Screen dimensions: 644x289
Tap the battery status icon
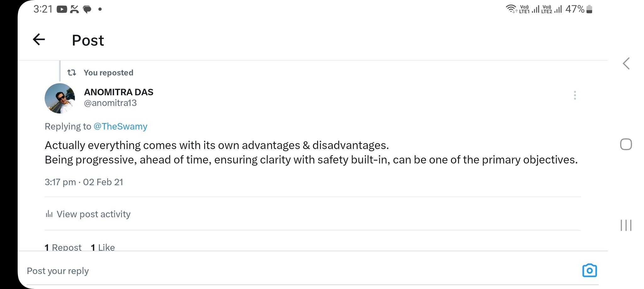pyautogui.click(x=589, y=9)
